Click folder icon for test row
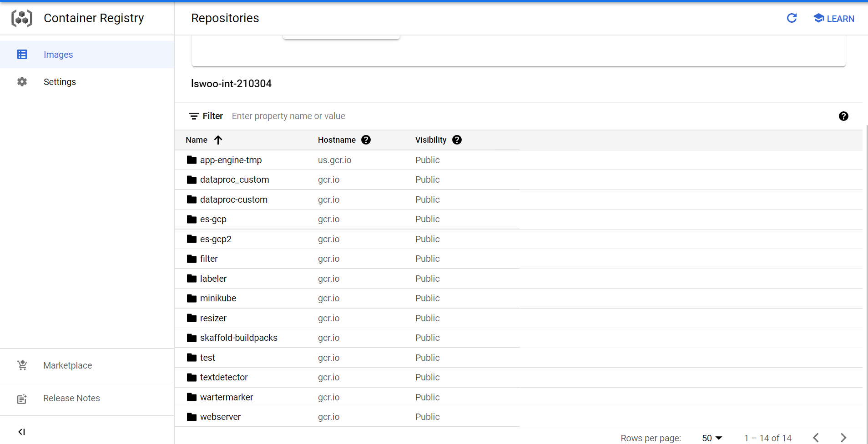This screenshot has height=444, width=868. coord(192,358)
